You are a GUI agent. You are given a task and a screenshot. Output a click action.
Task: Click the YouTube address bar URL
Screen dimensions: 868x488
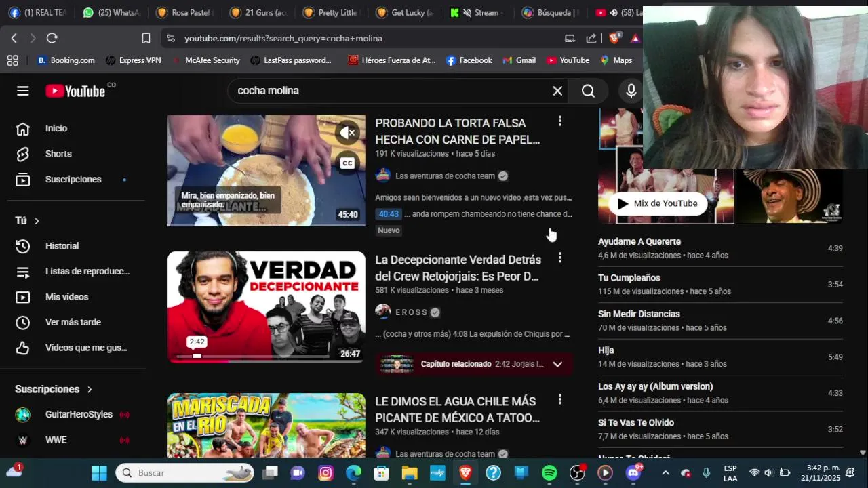[283, 39]
